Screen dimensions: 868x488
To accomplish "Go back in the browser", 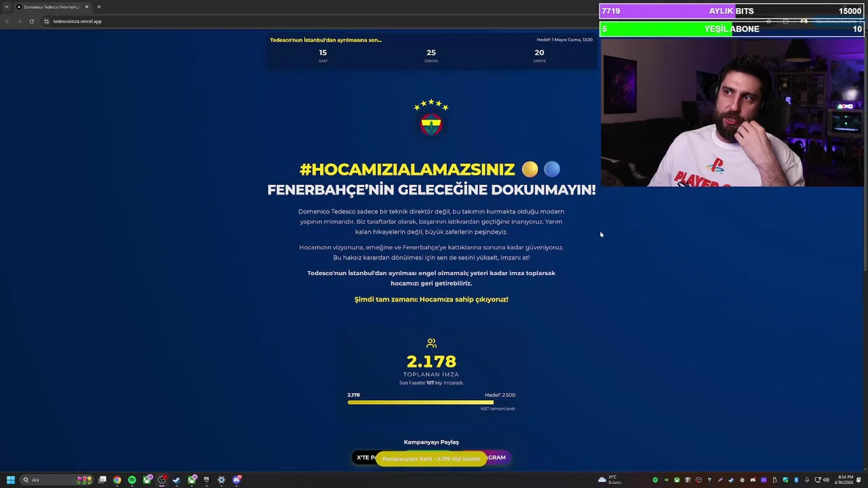I will pos(7,21).
